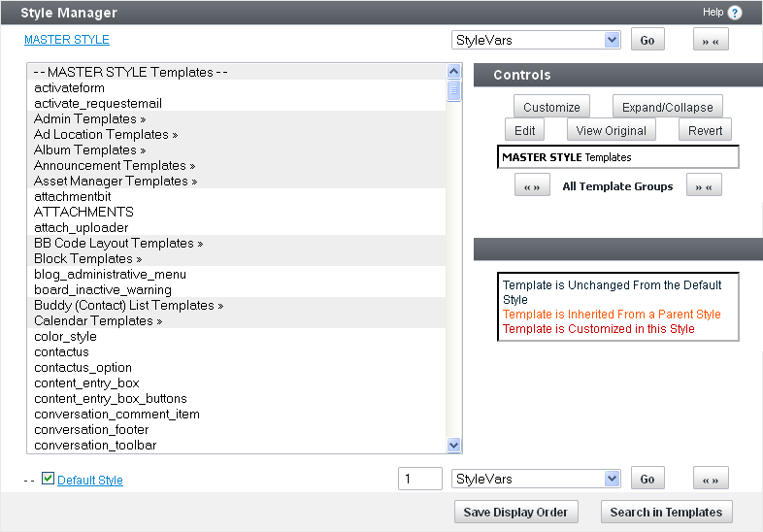Select the content_entry_box template

tap(236, 383)
